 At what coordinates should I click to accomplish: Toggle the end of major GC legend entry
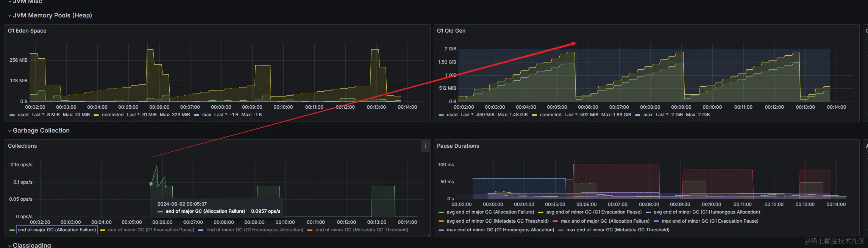(x=57, y=230)
